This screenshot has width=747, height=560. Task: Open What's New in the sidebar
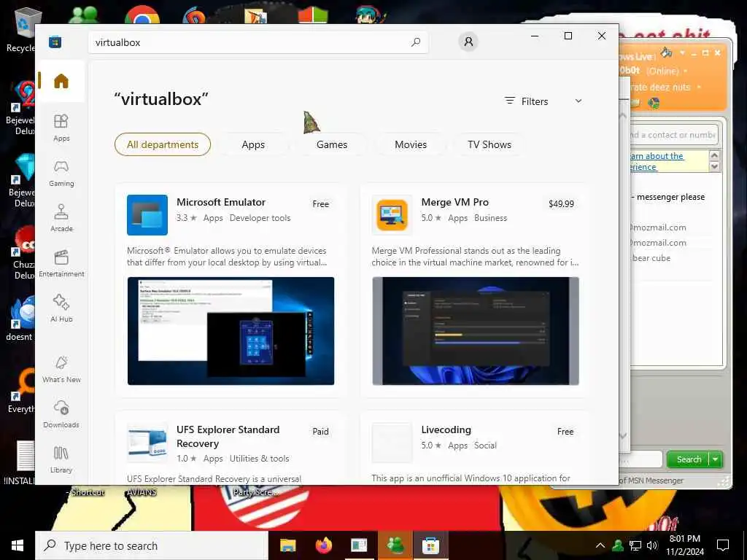[x=61, y=369]
